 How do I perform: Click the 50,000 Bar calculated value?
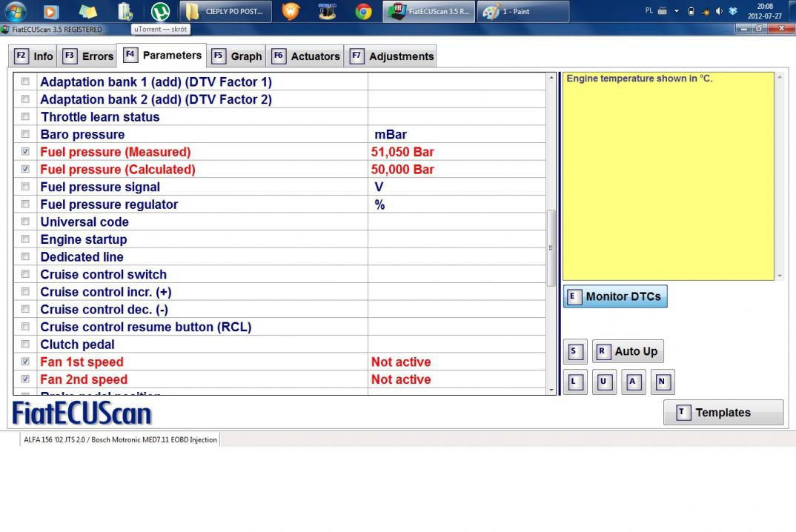point(402,170)
